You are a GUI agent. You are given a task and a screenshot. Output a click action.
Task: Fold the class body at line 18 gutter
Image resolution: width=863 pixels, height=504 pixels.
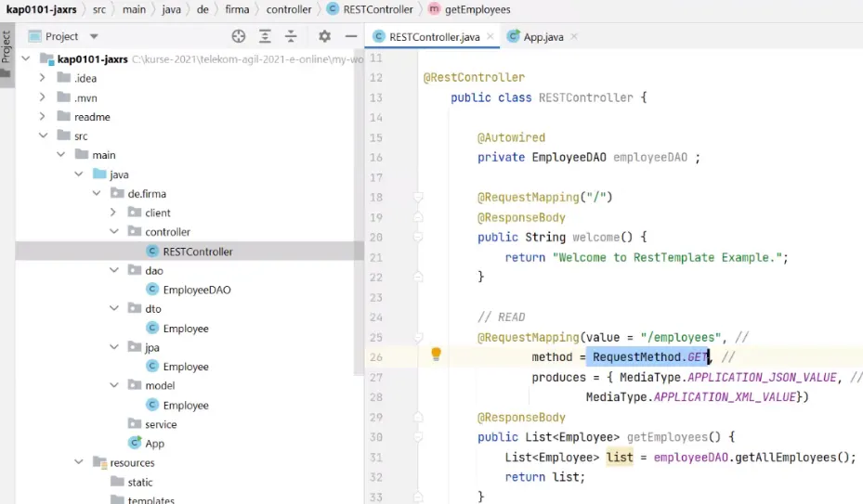pyautogui.click(x=418, y=197)
